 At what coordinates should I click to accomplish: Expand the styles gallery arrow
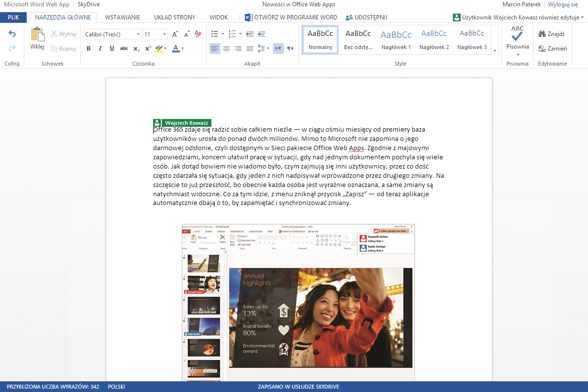pyautogui.click(x=495, y=51)
